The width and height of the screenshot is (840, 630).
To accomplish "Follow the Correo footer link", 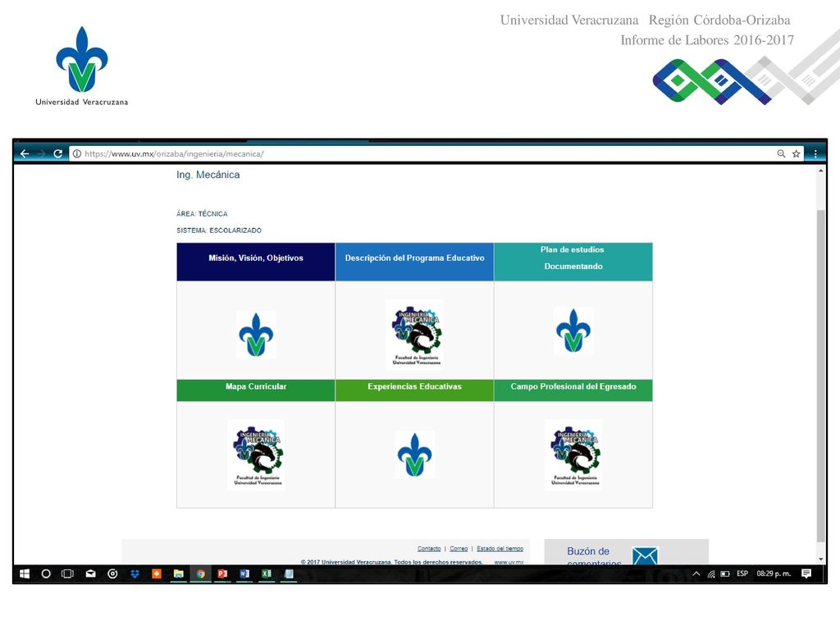I will click(459, 549).
